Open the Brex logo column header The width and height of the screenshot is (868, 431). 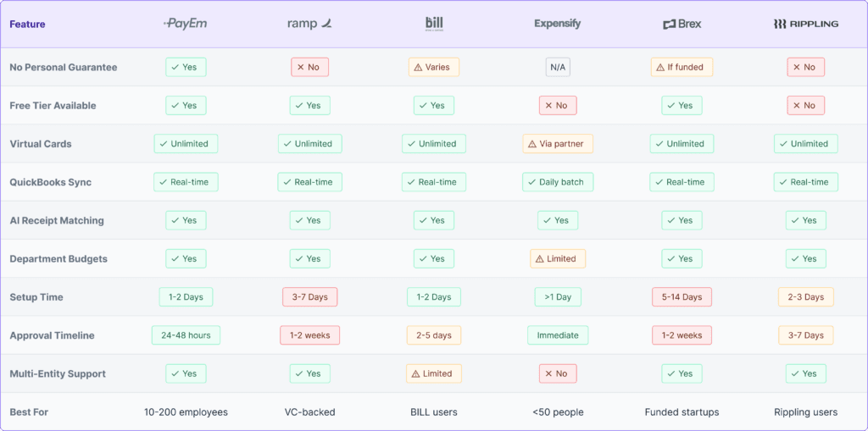(x=682, y=25)
